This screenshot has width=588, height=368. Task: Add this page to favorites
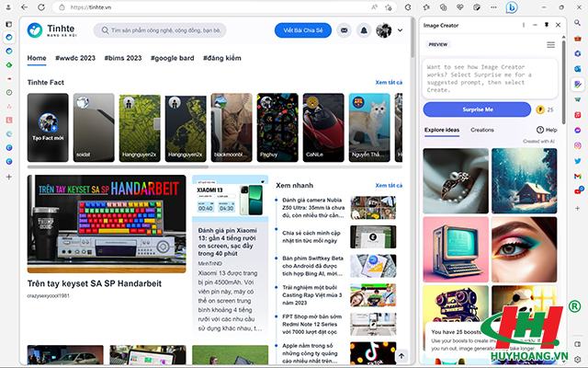click(389, 7)
